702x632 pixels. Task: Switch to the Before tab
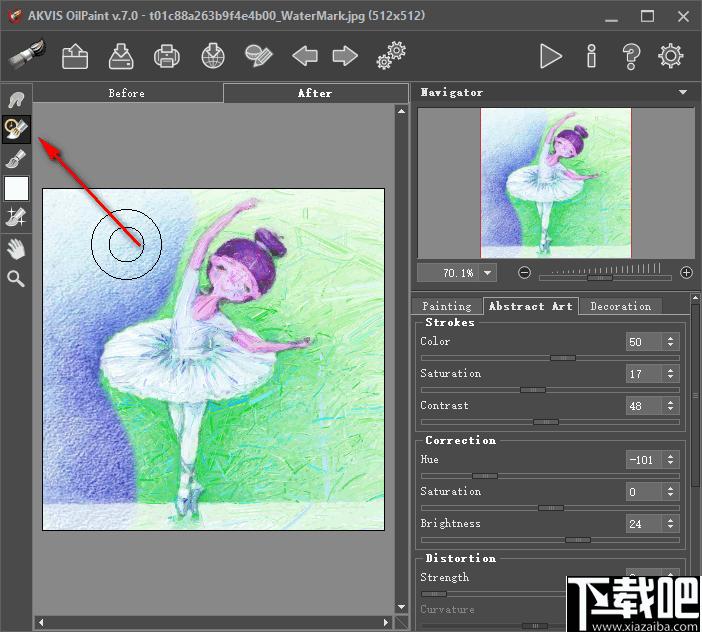point(127,93)
